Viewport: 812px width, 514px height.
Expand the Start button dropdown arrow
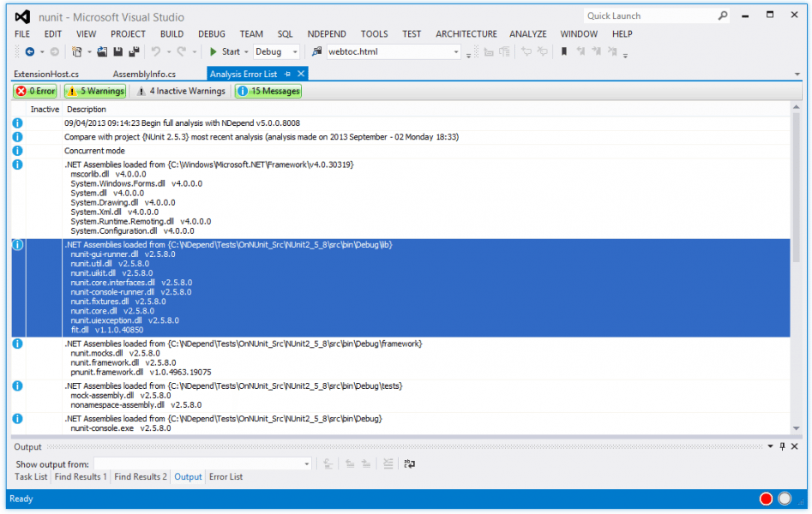[246, 51]
